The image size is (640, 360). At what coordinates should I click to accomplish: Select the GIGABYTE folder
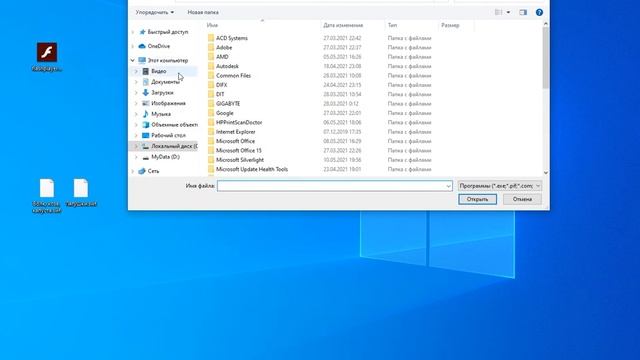point(228,104)
